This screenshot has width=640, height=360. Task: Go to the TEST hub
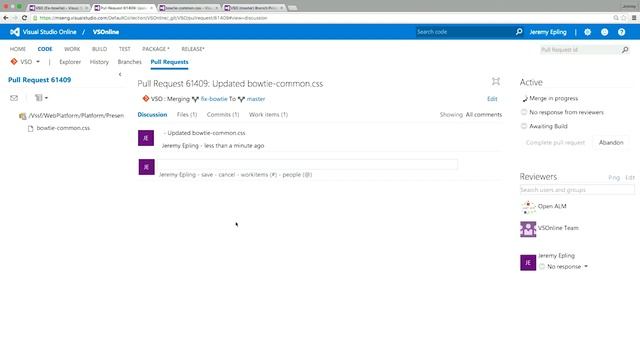(x=124, y=49)
